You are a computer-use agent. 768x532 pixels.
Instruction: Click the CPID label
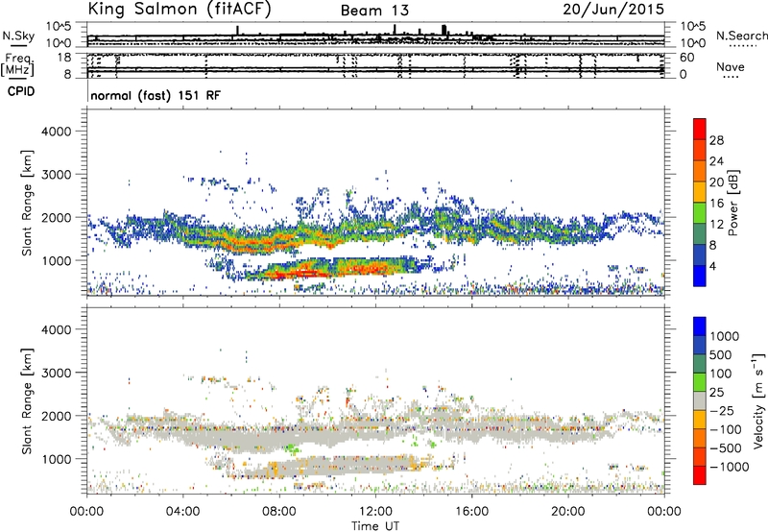pyautogui.click(x=21, y=91)
